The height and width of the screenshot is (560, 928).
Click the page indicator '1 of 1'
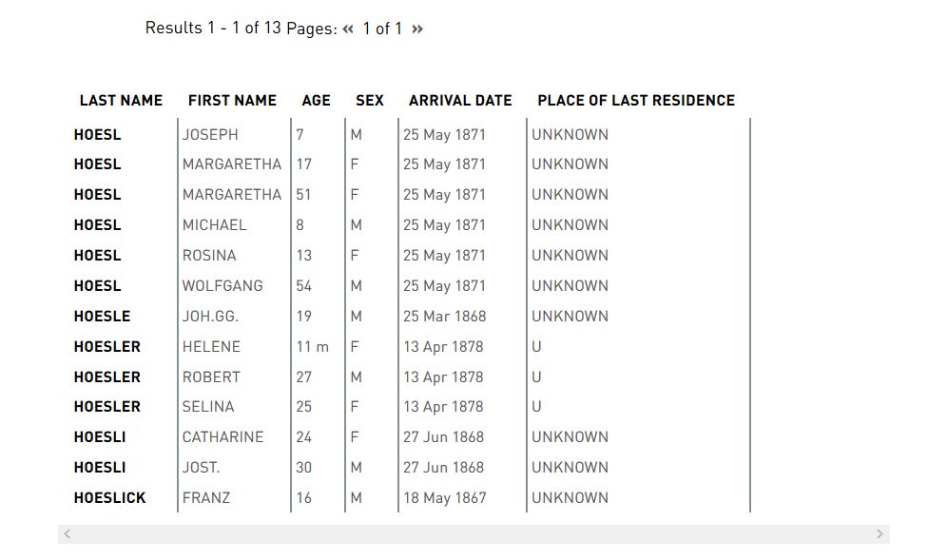(x=382, y=29)
